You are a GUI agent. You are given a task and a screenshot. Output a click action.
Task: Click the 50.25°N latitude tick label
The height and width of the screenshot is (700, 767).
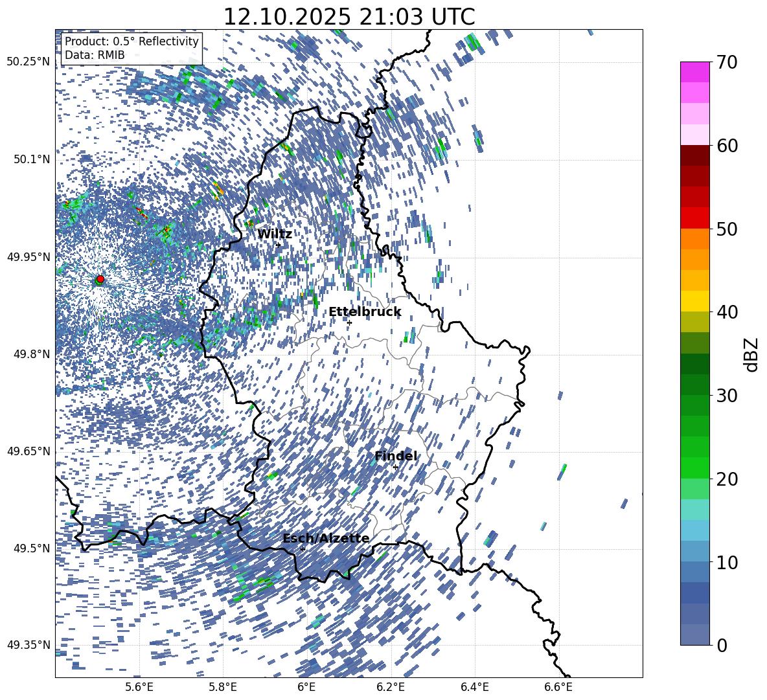click(29, 62)
